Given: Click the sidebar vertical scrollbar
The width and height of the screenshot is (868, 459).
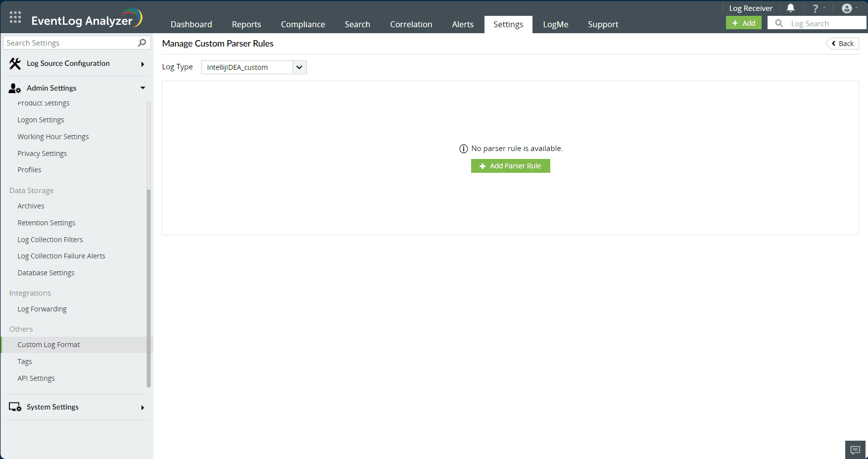Looking at the screenshot, I should 148,287.
